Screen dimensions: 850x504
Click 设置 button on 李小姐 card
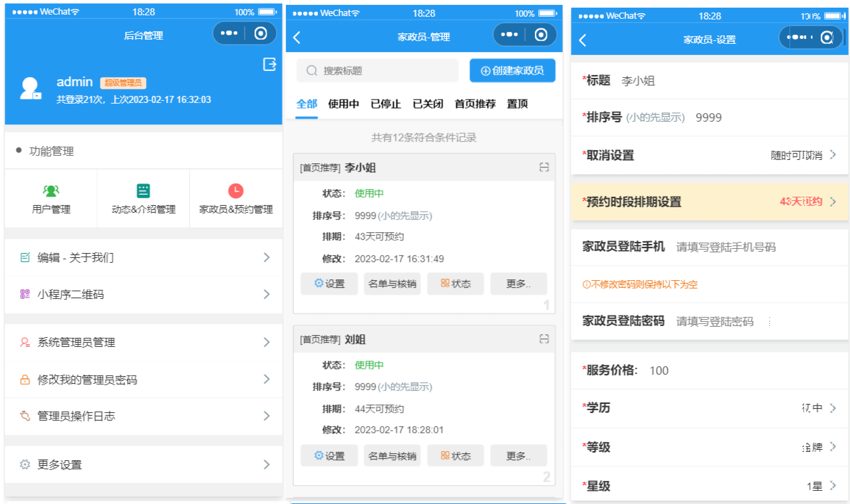[329, 284]
